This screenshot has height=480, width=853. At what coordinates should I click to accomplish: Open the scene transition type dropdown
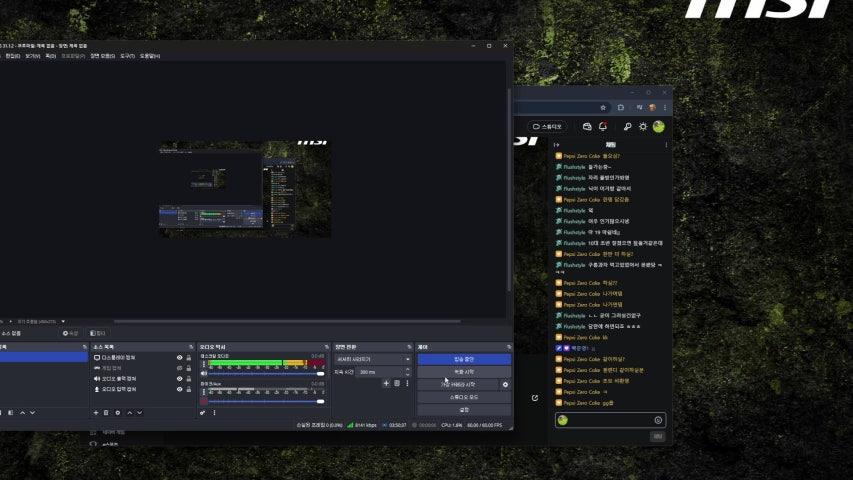[x=373, y=359]
